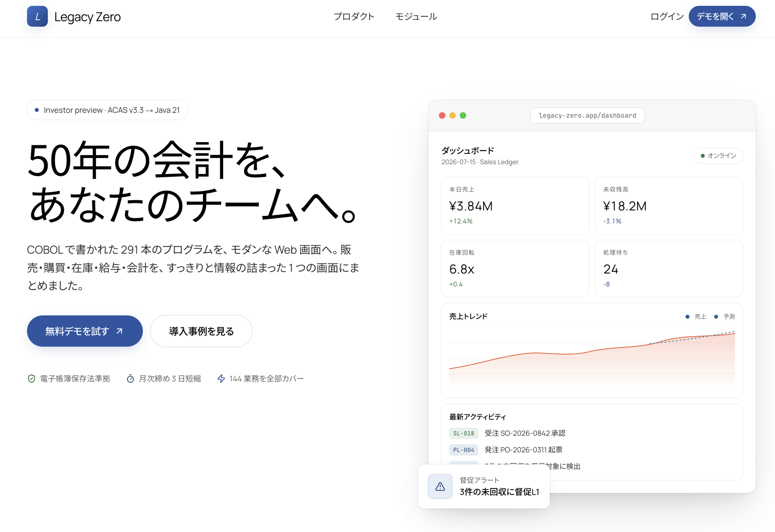Click the 無料デモを試す button
775x532 pixels.
85,331
